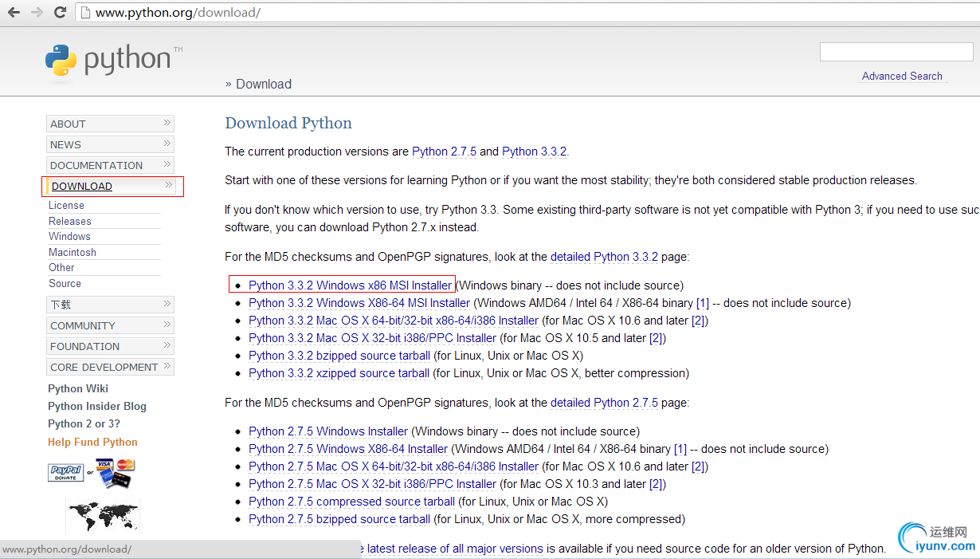980x559 pixels.
Task: Click the site search input box
Action: pyautogui.click(x=896, y=52)
